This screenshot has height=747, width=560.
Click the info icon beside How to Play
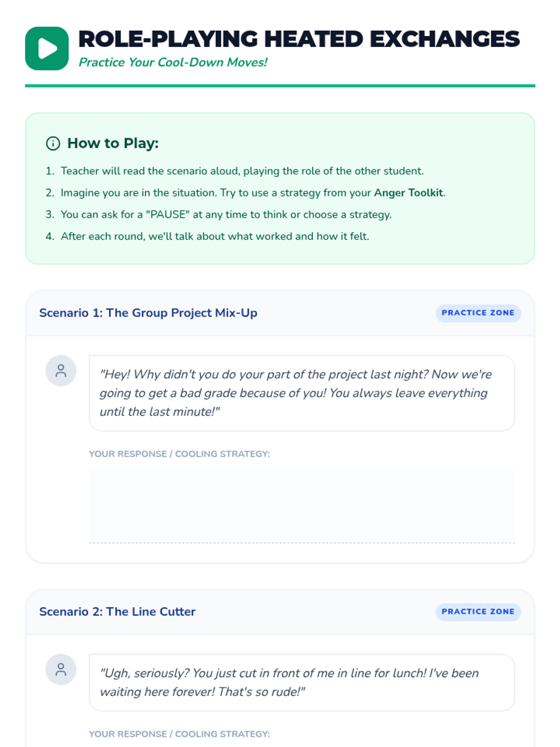point(53,143)
